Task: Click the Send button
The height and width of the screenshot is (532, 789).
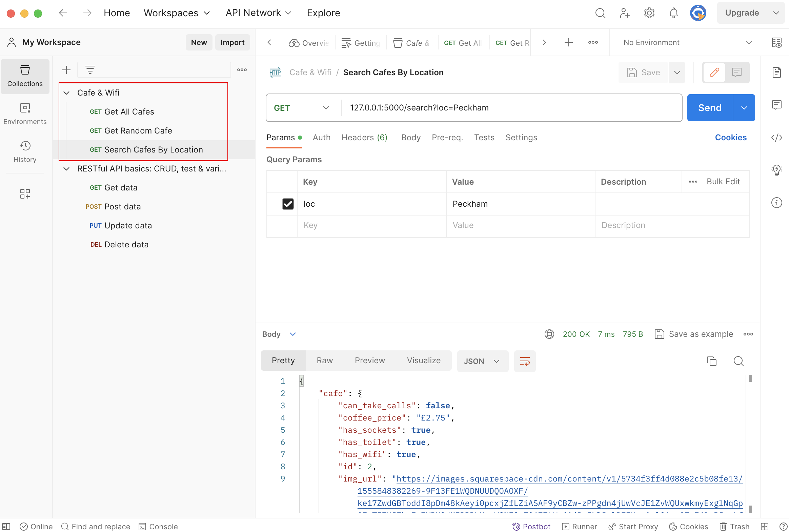Action: coord(710,108)
